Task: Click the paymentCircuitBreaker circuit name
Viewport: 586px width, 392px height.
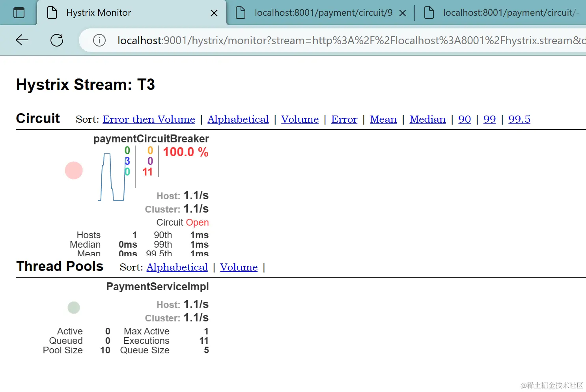Action: pos(151,139)
